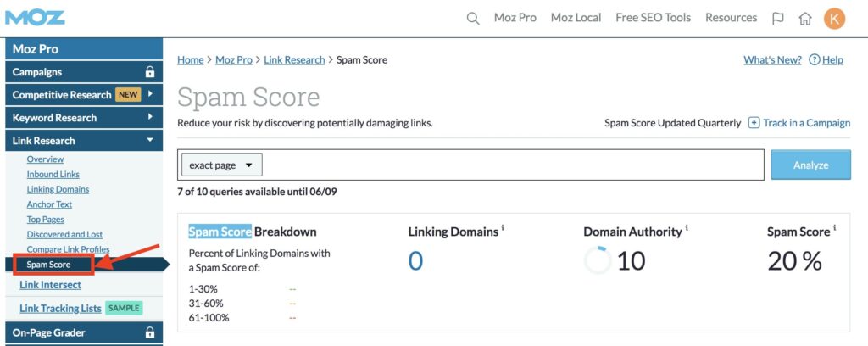Open the Compare Link Profiles link
This screenshot has height=346, width=868.
[x=68, y=249]
